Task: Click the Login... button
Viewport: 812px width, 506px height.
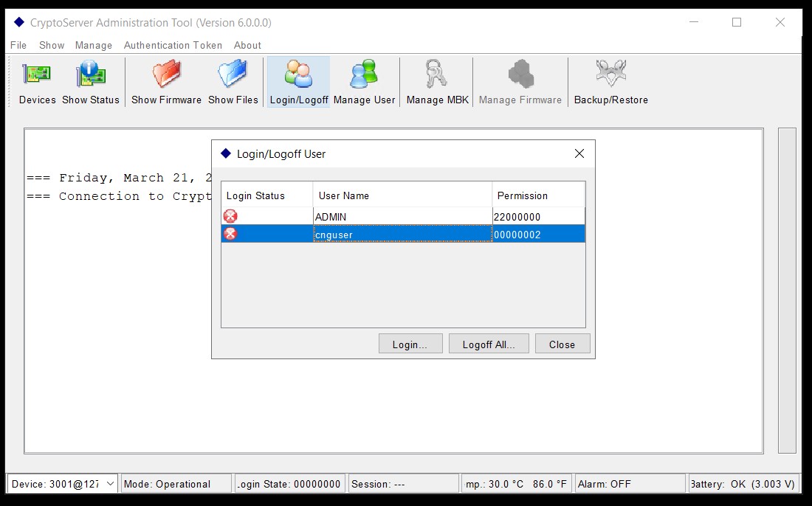Action: click(410, 344)
